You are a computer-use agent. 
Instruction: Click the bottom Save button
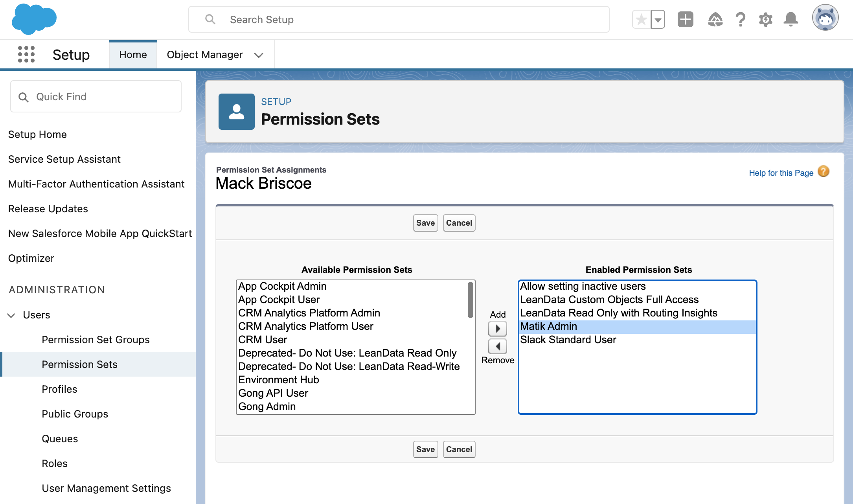coord(425,449)
